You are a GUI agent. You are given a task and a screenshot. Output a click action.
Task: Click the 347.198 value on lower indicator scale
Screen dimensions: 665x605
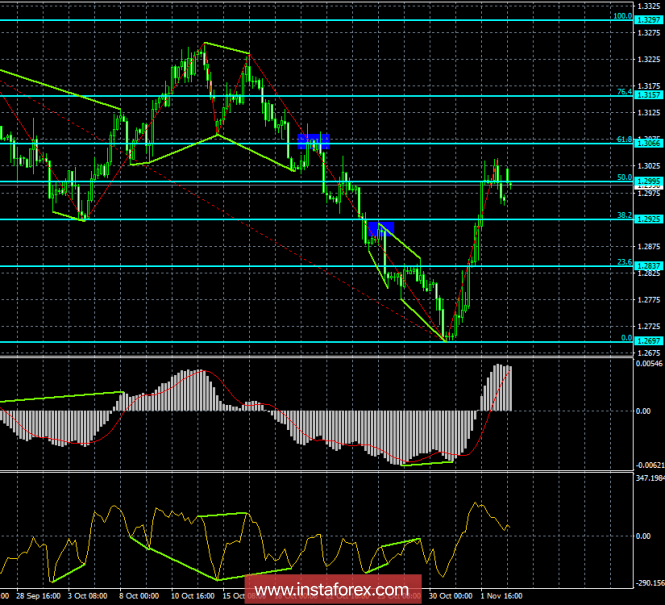coord(647,480)
